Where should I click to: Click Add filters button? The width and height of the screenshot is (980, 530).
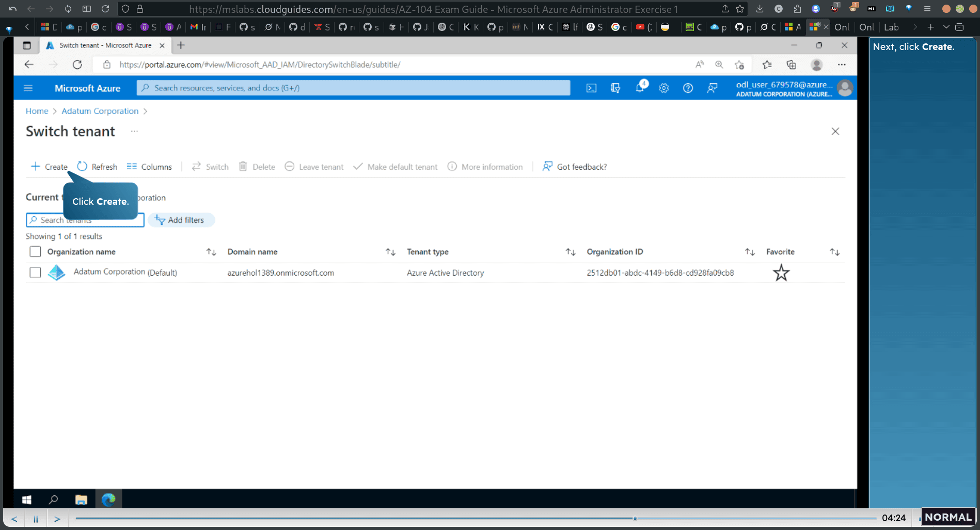tap(181, 220)
